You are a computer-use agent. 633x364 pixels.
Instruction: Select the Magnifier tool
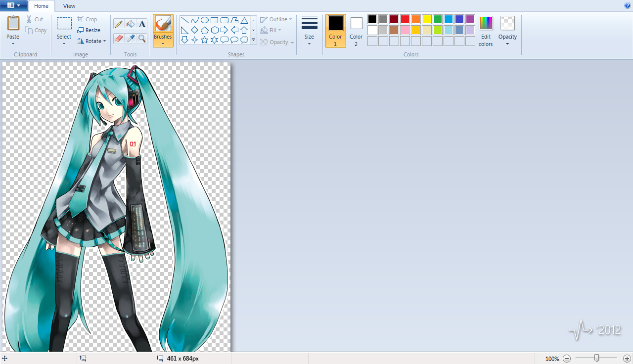[142, 39]
